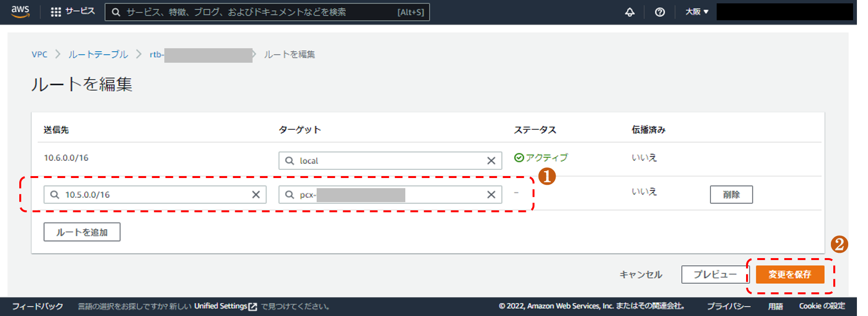Open the notifications bell icon
The image size is (868, 316).
629,12
